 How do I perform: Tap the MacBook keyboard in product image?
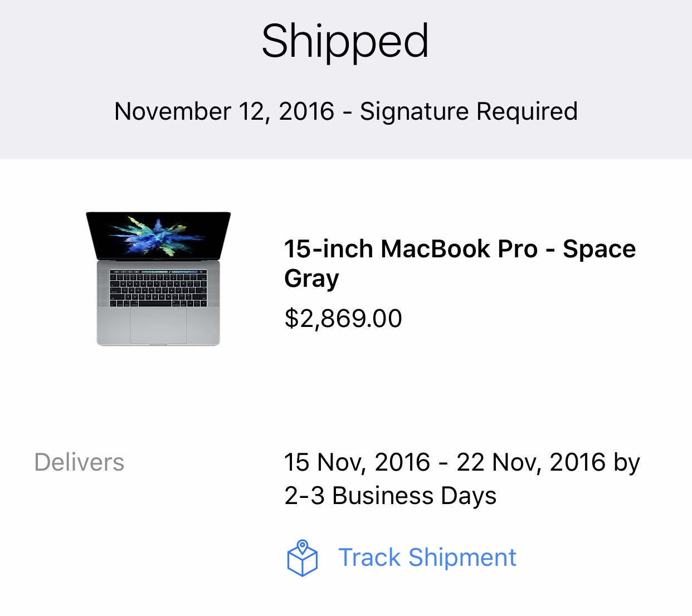(158, 289)
